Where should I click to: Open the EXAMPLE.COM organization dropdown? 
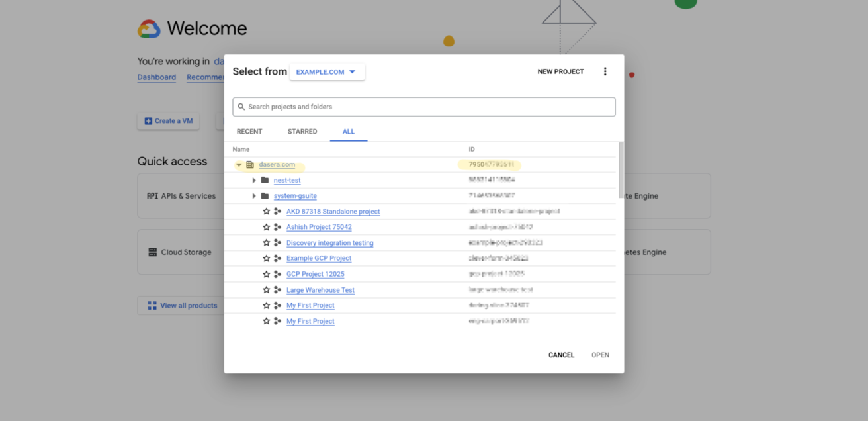click(327, 72)
